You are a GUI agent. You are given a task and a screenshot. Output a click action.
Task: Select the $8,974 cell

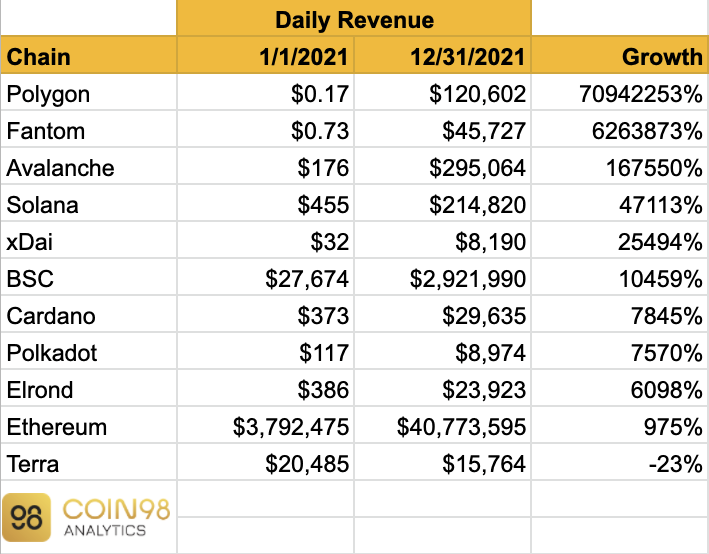click(443, 351)
